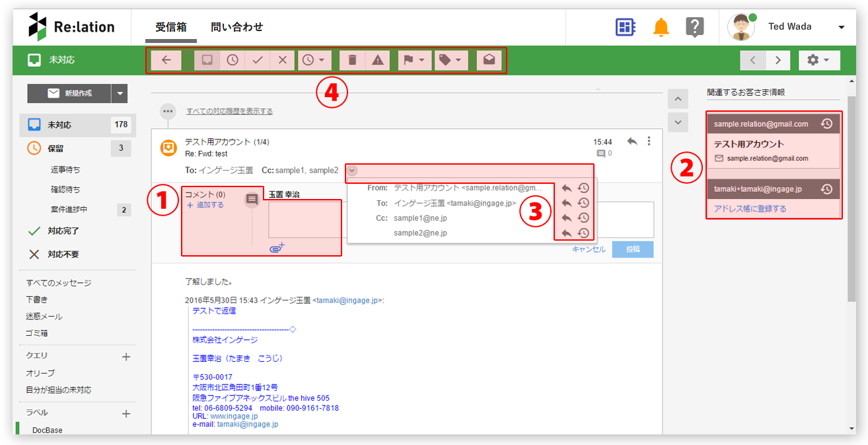The width and height of the screenshot is (868, 445).
Task: Switch to the 受信箱 tab
Action: (x=171, y=27)
